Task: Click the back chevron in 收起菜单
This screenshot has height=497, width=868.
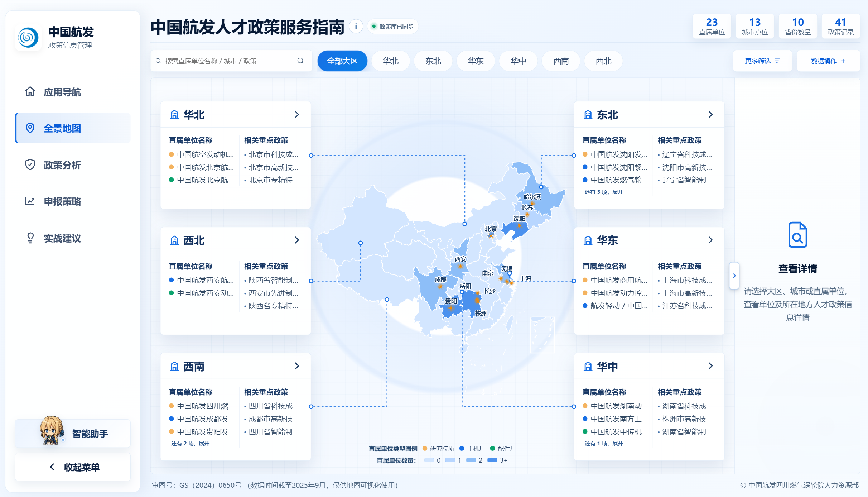Action: click(x=52, y=467)
